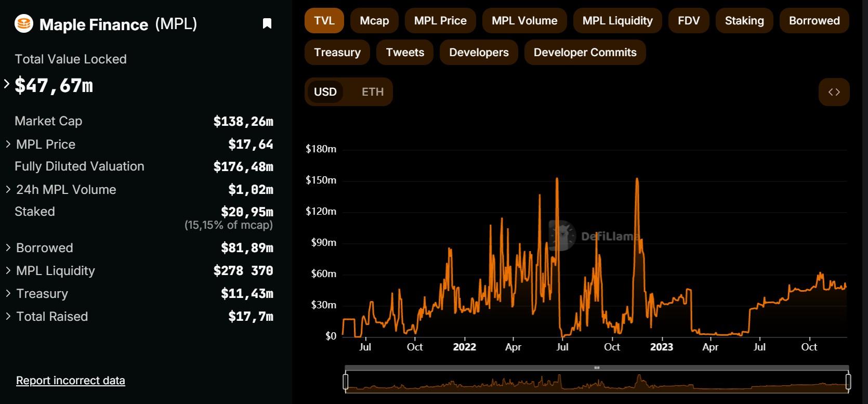
Task: Click the Treasury value $11,43m
Action: pos(247,293)
